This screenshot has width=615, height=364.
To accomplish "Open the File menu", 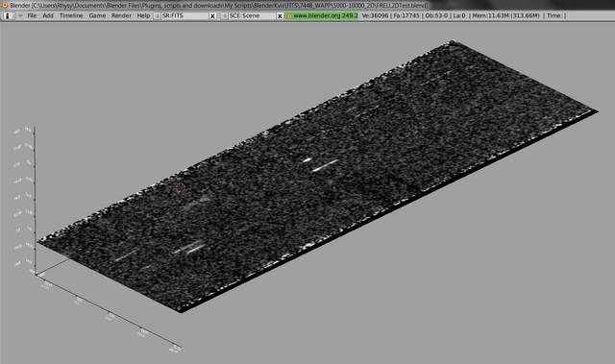I will 32,15.
